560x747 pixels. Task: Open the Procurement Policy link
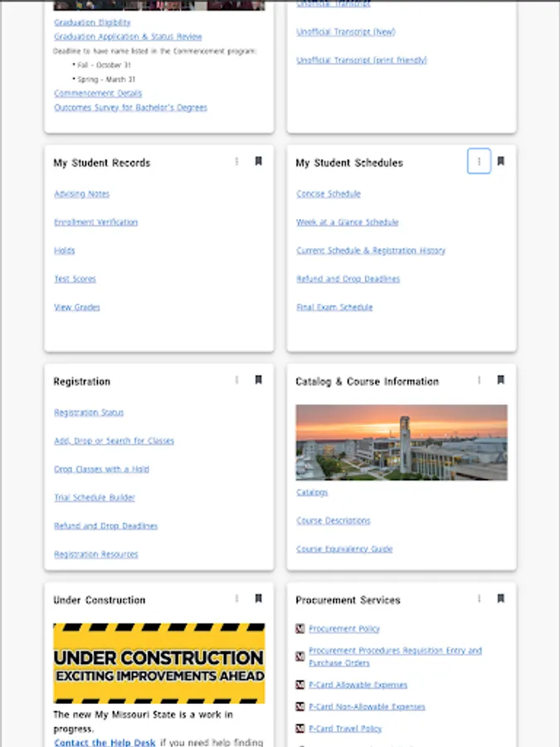click(343, 629)
